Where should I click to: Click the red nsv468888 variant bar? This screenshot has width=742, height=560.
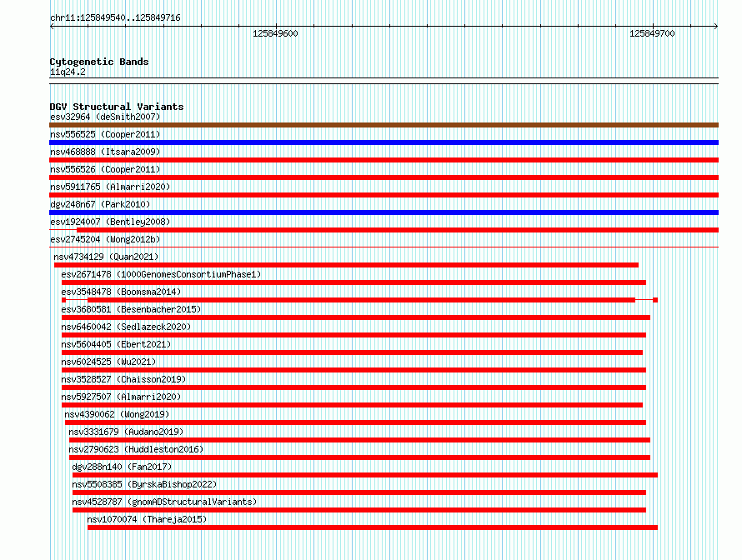[x=384, y=160]
